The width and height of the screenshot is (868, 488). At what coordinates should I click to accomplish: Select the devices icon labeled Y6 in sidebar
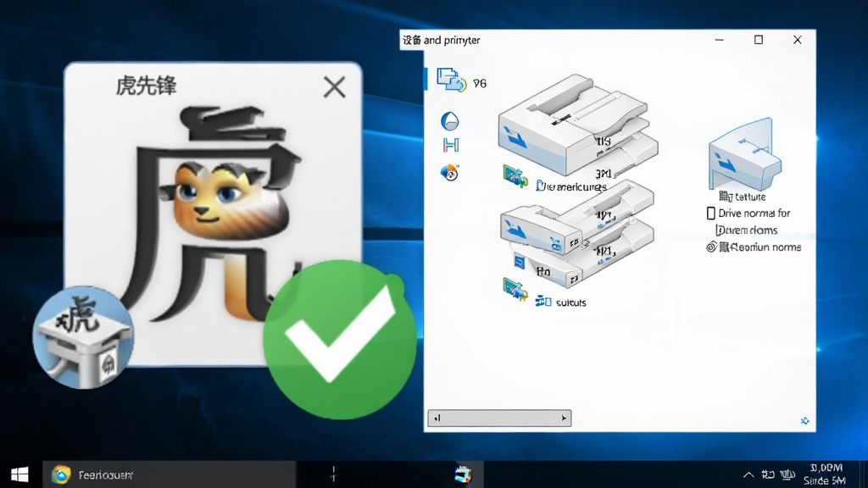[x=451, y=80]
